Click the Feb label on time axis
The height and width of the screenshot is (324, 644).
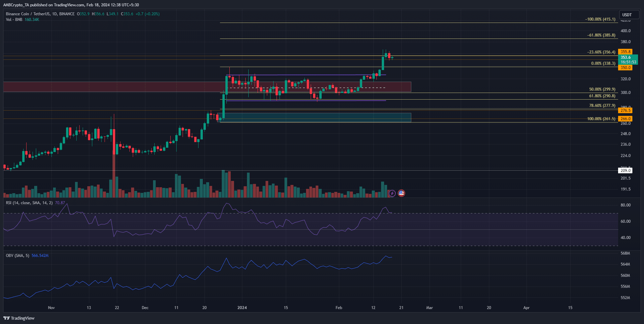coord(339,308)
